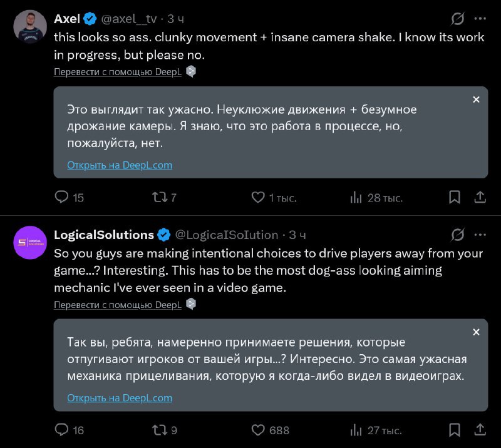Retweet LogicalSolutions' post
501x448 pixels.
160,430
